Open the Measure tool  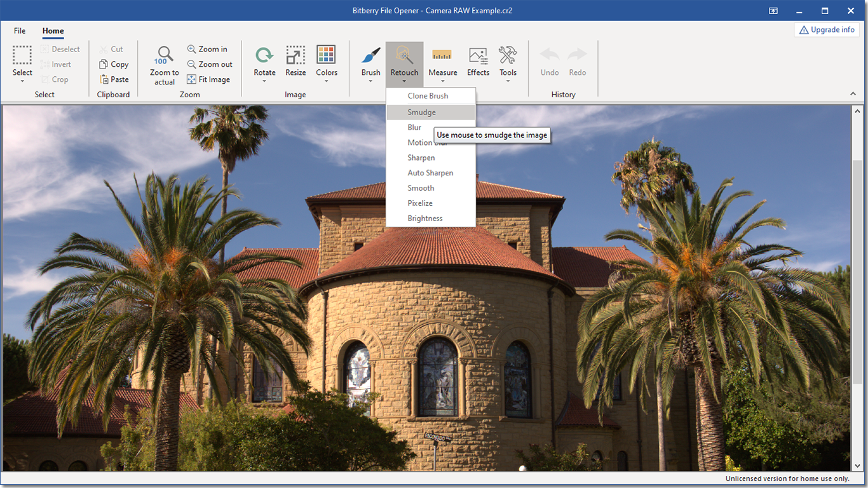(x=442, y=60)
